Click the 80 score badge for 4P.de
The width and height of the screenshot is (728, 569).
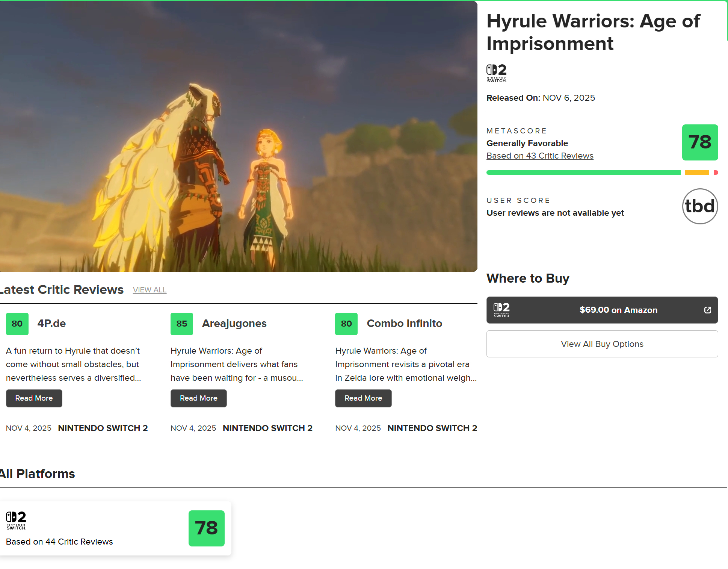[x=17, y=324]
